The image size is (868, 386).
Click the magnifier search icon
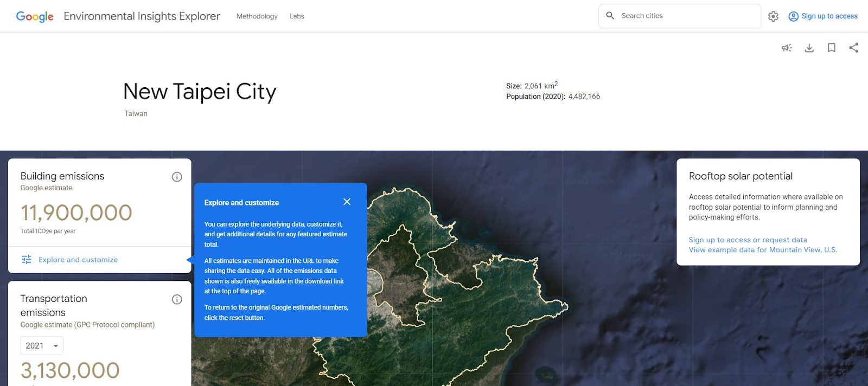point(610,16)
